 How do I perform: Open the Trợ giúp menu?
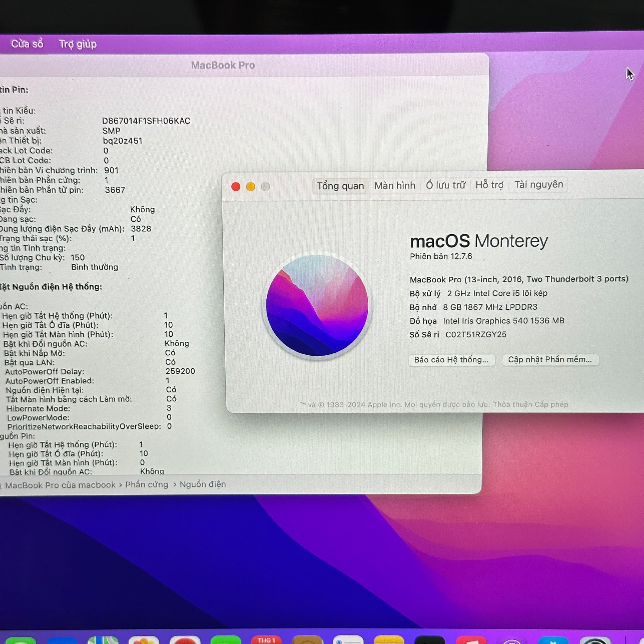click(78, 44)
